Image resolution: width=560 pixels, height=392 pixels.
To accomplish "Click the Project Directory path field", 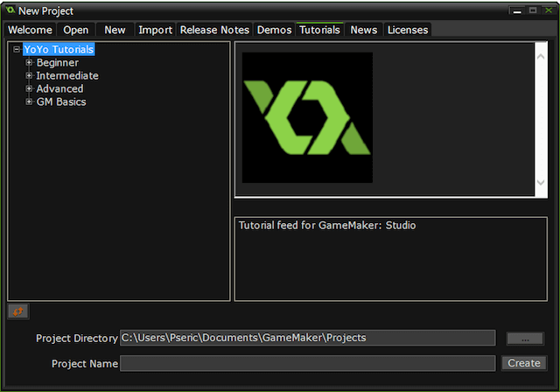I will coord(308,338).
